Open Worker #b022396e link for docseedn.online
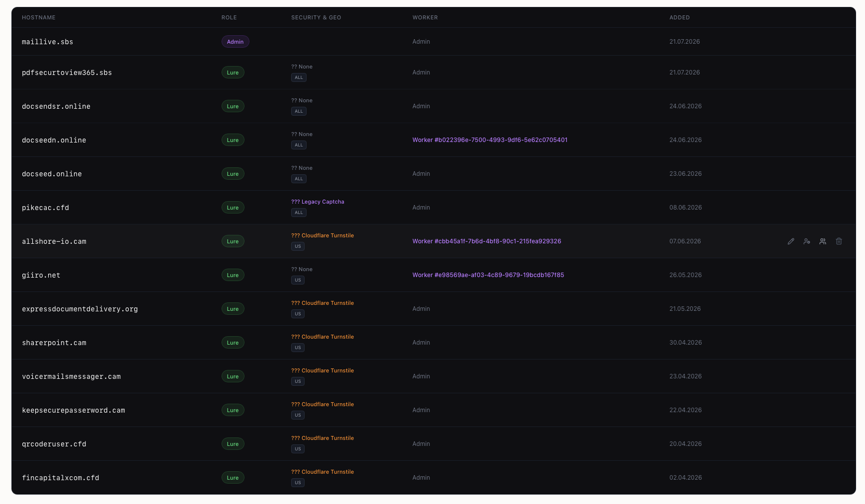The width and height of the screenshot is (865, 504). 490,140
